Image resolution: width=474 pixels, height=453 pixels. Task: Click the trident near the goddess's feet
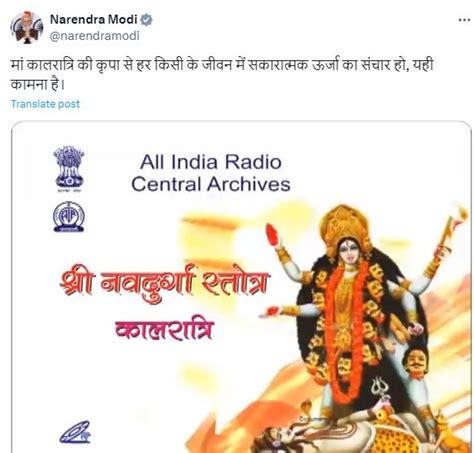[x=380, y=389]
